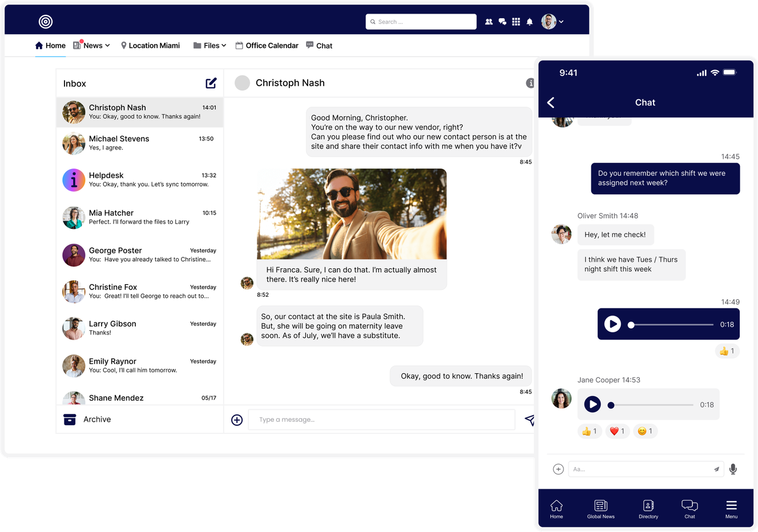758x532 pixels.
Task: Select the Michael Stevens conversation
Action: [x=140, y=143]
